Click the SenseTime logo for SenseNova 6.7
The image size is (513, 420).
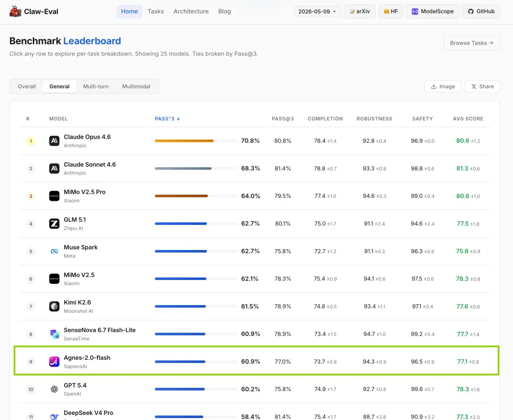point(54,334)
